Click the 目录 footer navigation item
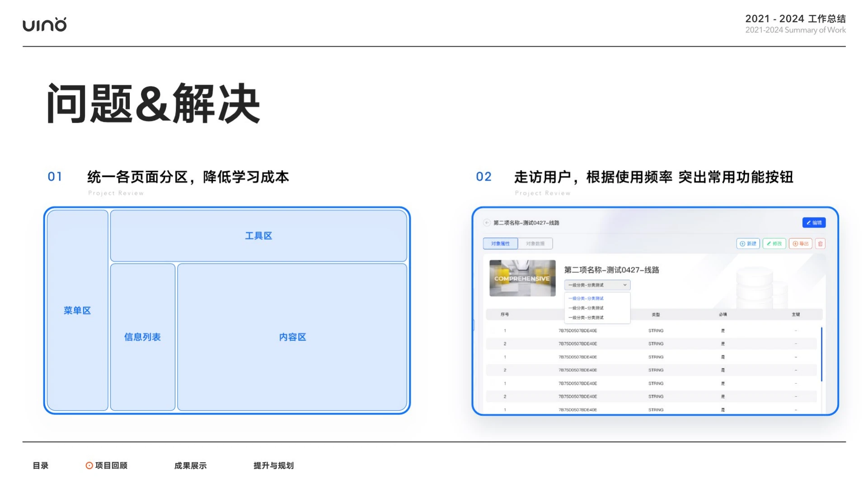868x488 pixels. coord(41,465)
